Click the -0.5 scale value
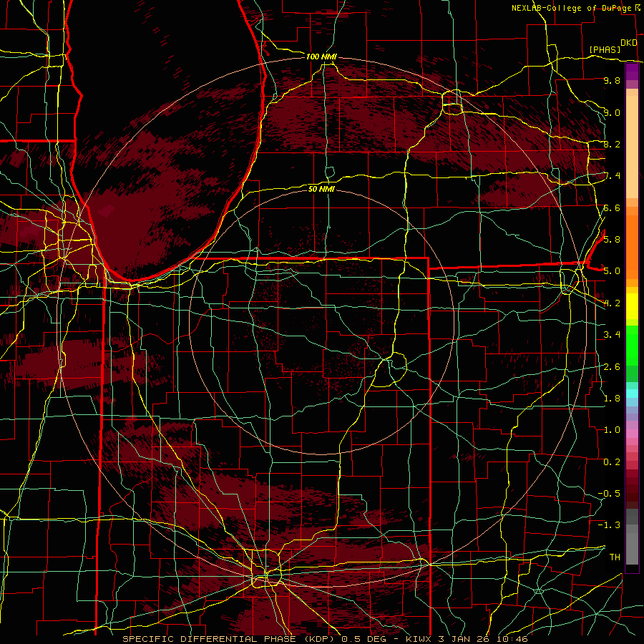Screen dimensions: 644x644 pos(609,493)
